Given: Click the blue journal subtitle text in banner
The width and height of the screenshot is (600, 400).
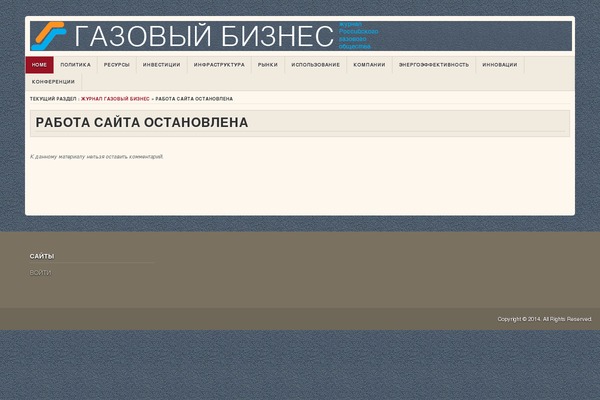Looking at the screenshot, I should tap(358, 35).
